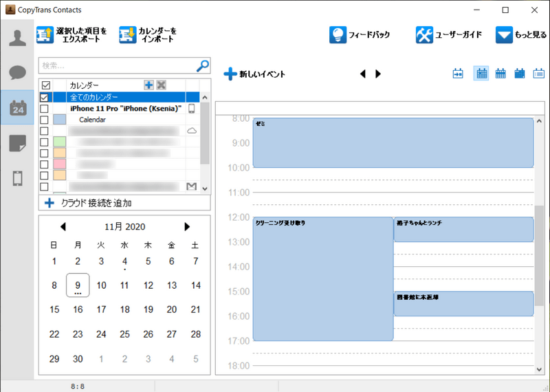This screenshot has height=392, width=550.
Task: Open the device info phone icon in sidebar
Action: tap(17, 178)
